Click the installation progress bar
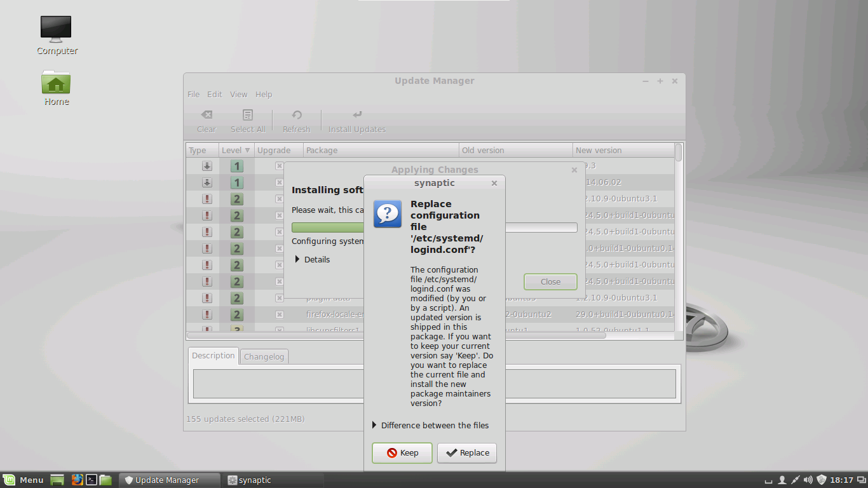868x488 pixels. [434, 227]
